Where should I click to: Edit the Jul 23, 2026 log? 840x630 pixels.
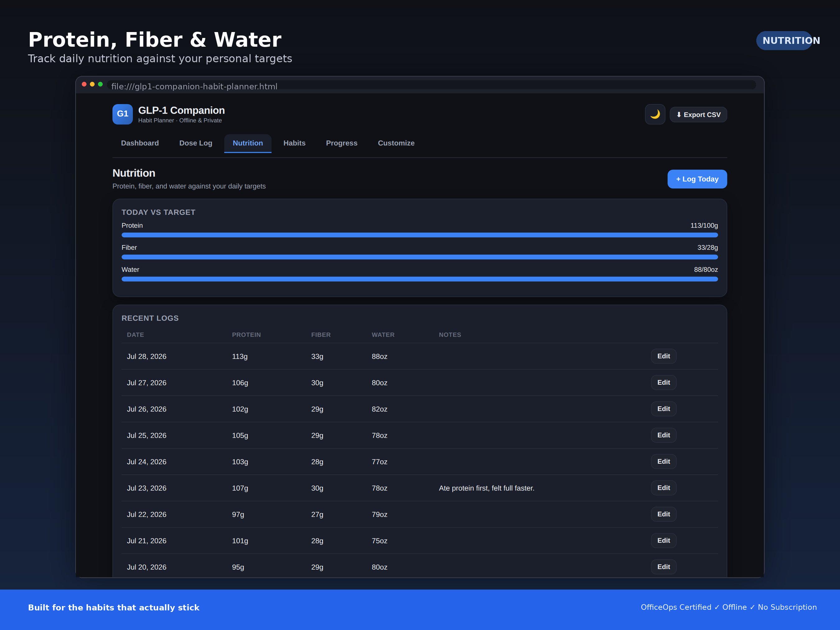coord(663,488)
